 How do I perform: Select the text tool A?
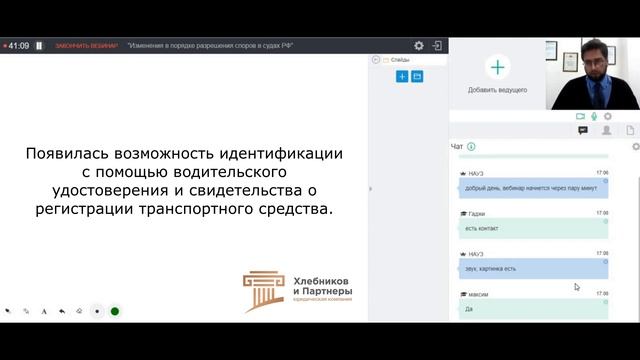[x=44, y=311]
